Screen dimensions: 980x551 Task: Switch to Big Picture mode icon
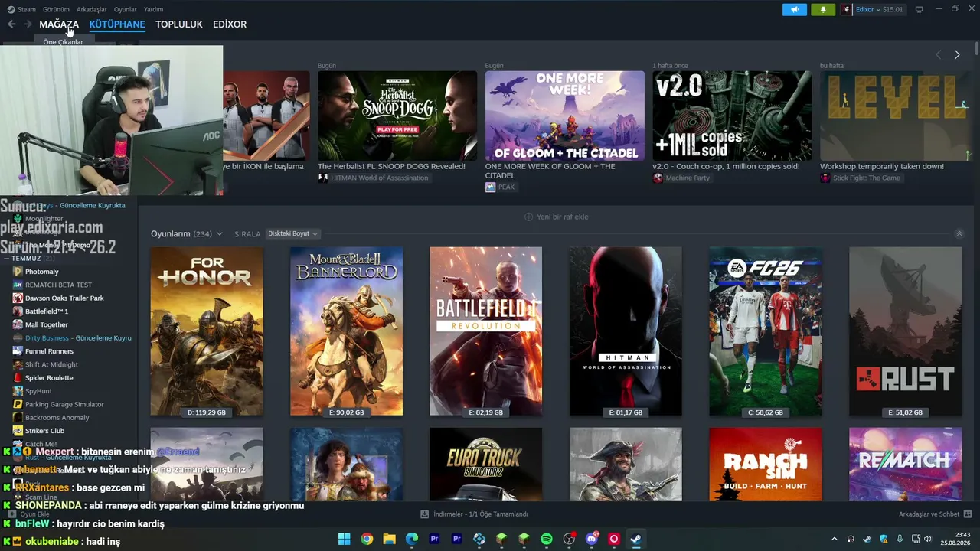point(919,9)
